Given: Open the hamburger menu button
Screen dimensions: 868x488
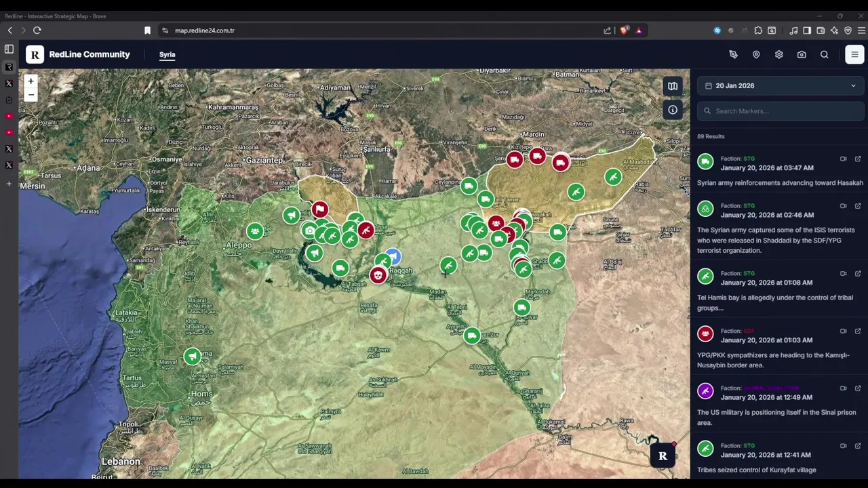Looking at the screenshot, I should click(854, 54).
